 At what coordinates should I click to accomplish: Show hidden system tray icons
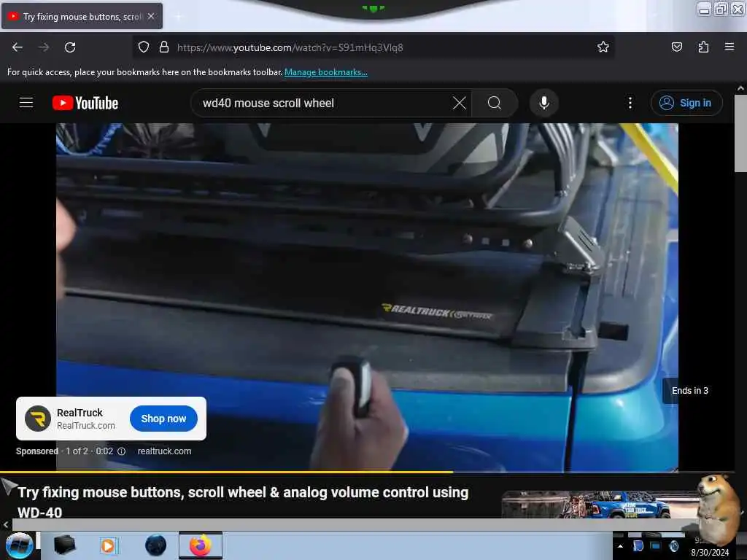(x=620, y=546)
